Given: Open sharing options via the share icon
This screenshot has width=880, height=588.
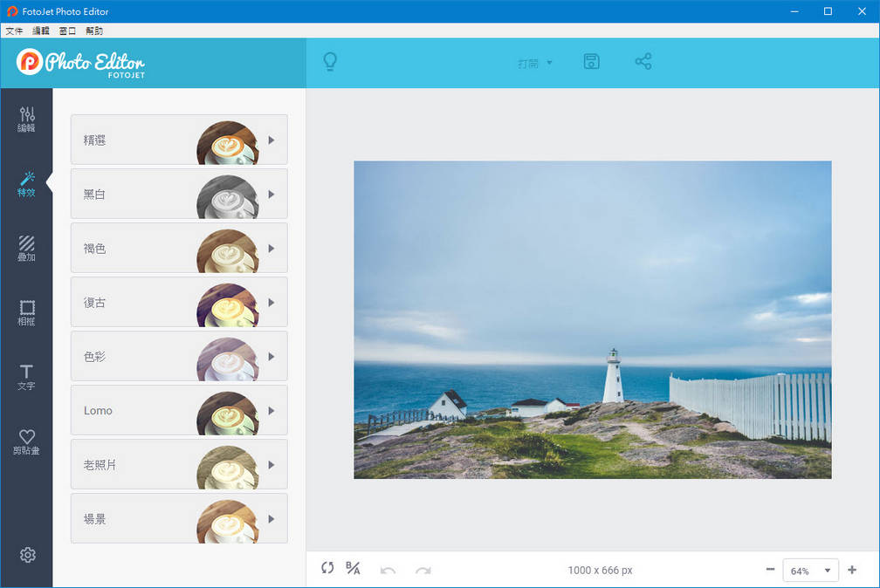Looking at the screenshot, I should click(x=643, y=61).
